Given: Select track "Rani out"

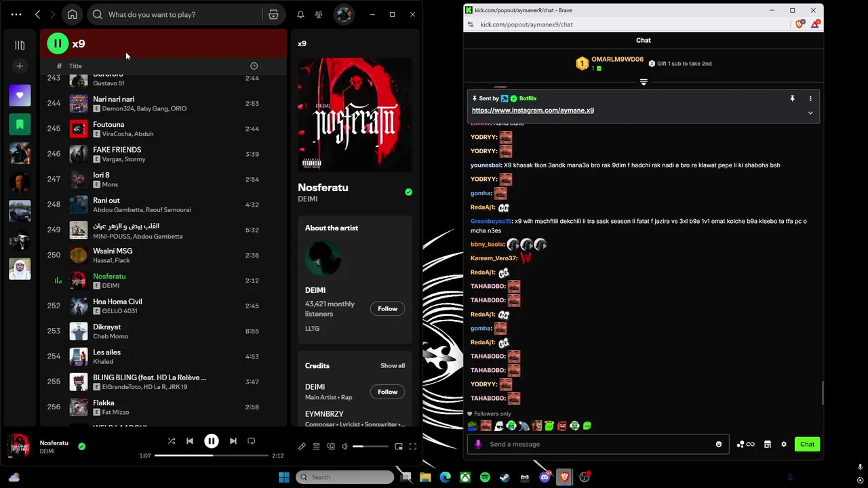Looking at the screenshot, I should point(163,205).
